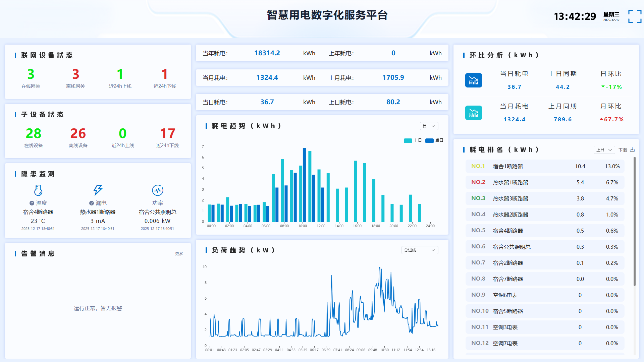
Task: Click the temperature thermometer icon
Action: pos(38,190)
